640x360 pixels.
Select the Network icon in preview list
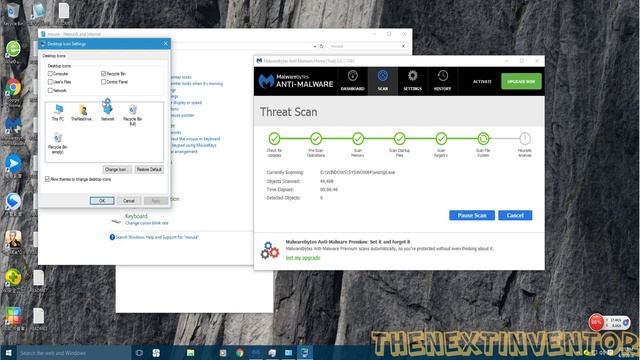(108, 112)
